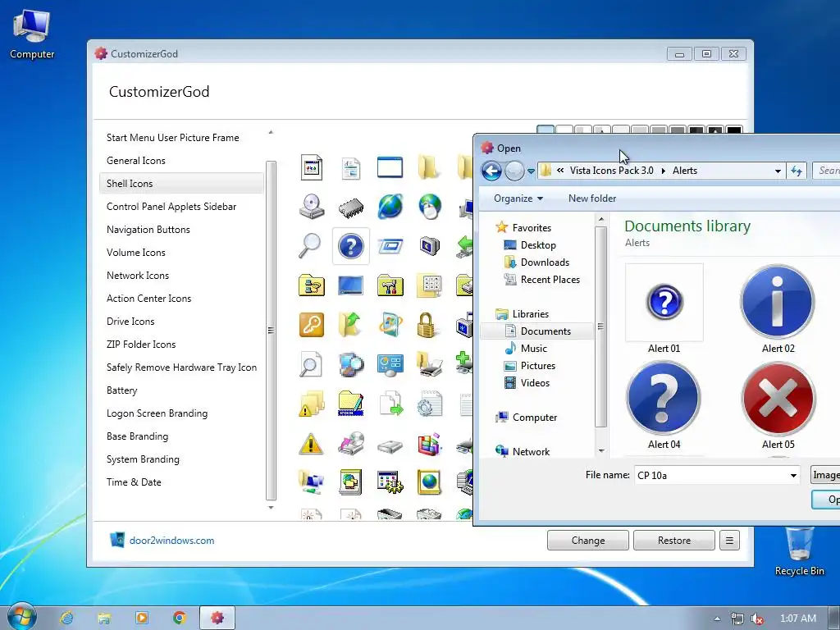Click the Back arrow in Open dialog

tap(491, 171)
